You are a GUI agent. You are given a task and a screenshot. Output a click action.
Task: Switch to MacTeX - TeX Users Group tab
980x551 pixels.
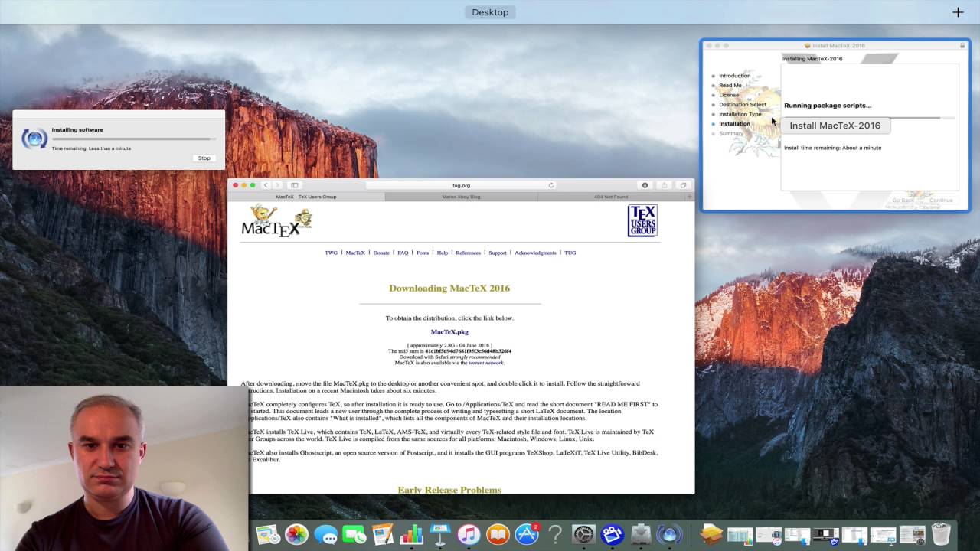(306, 197)
